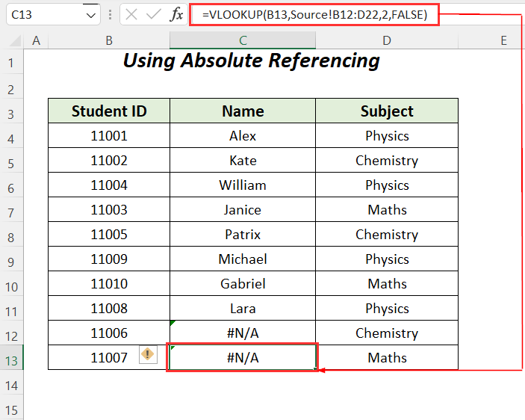Select Chemistry cell in row 12
Screen dimensions: 525x420
(387, 333)
